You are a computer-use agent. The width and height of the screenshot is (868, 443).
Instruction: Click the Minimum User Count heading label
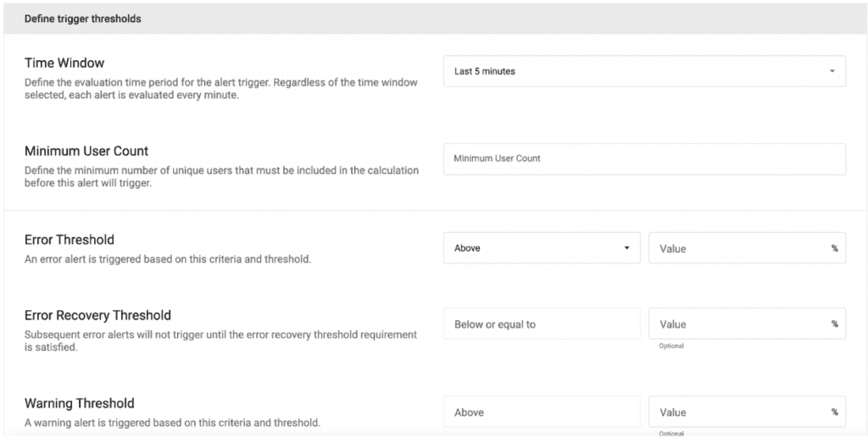point(86,151)
